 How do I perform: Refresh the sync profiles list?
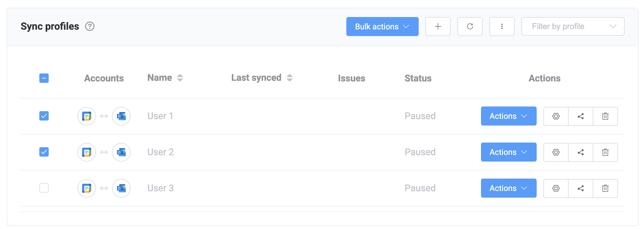click(470, 26)
